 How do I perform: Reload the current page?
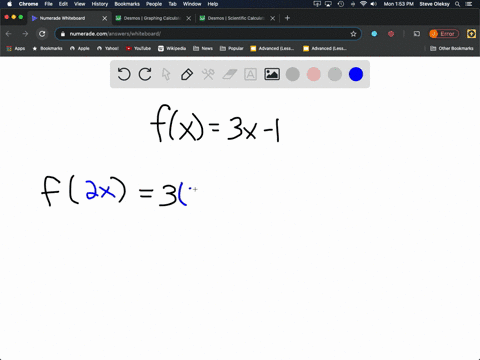coord(42,34)
